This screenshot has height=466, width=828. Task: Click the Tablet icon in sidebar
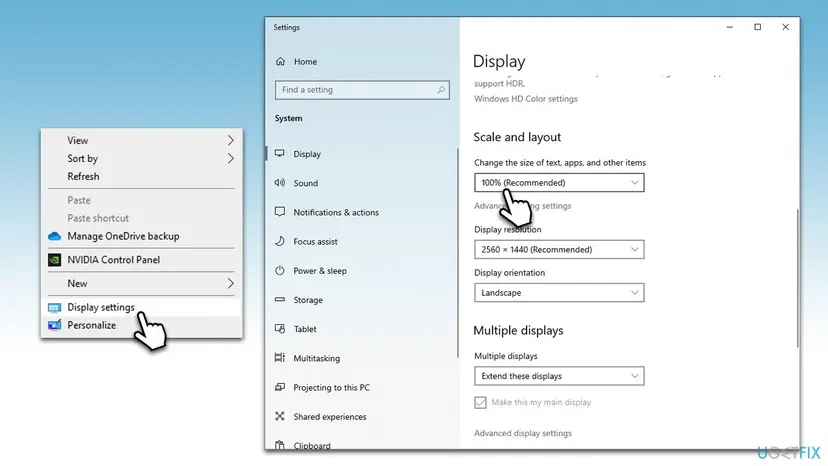pyautogui.click(x=280, y=329)
